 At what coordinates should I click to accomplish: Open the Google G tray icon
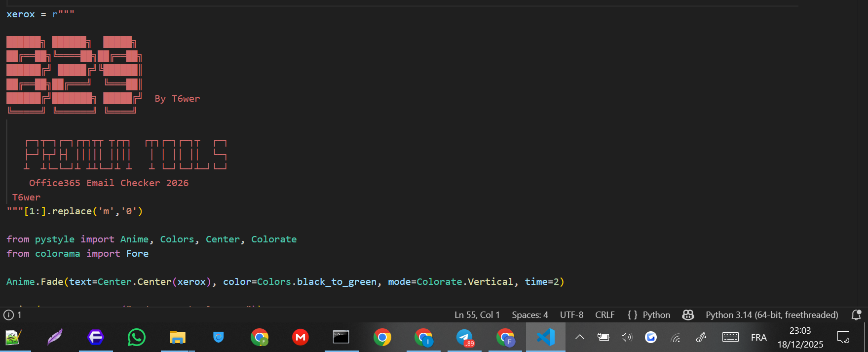pyautogui.click(x=651, y=337)
